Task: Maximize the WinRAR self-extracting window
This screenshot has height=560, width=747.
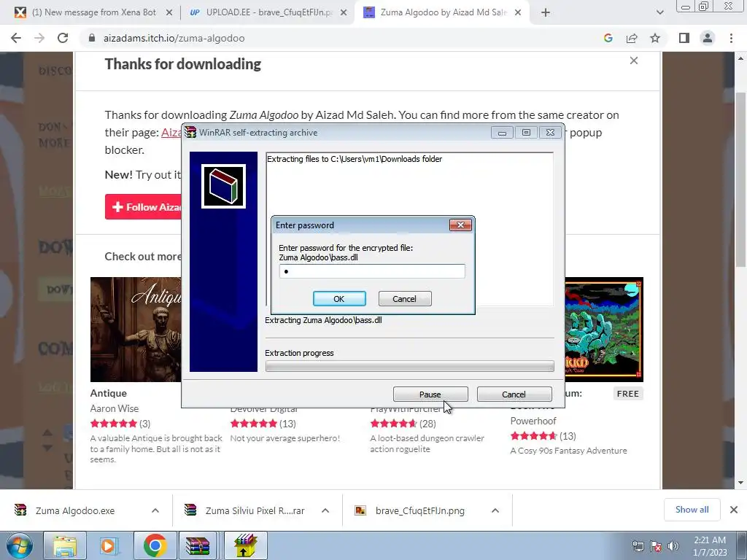Action: click(526, 133)
